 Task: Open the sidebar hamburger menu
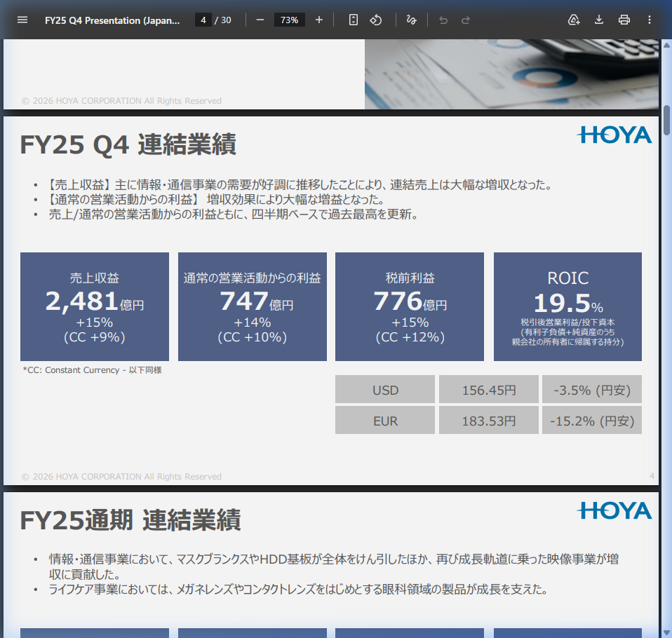coord(22,20)
